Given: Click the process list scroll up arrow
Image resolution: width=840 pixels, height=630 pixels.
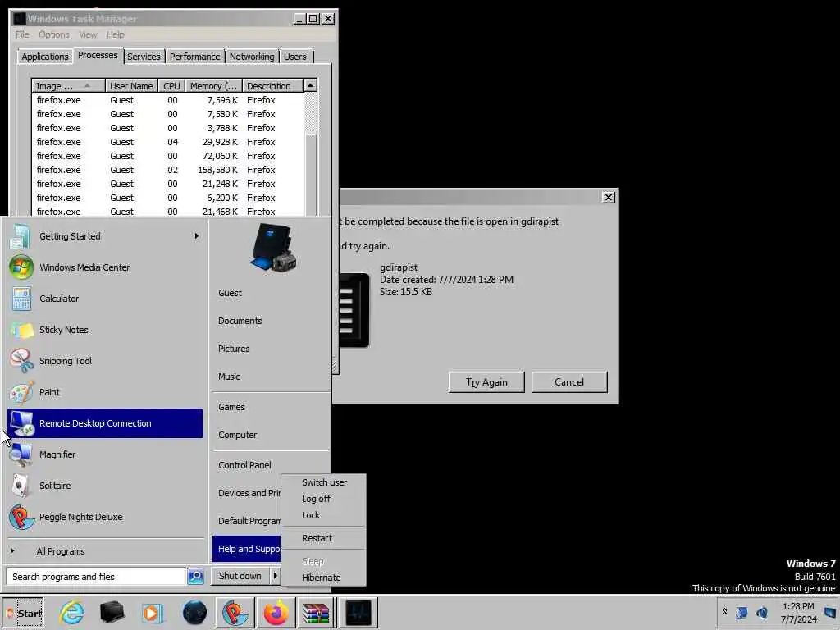Looking at the screenshot, I should coord(310,85).
